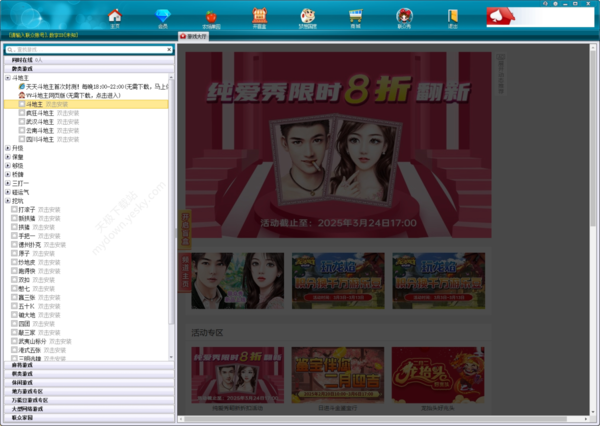Open the 联众秀 girl avatar icon
The height and width of the screenshot is (426, 600).
tap(404, 16)
